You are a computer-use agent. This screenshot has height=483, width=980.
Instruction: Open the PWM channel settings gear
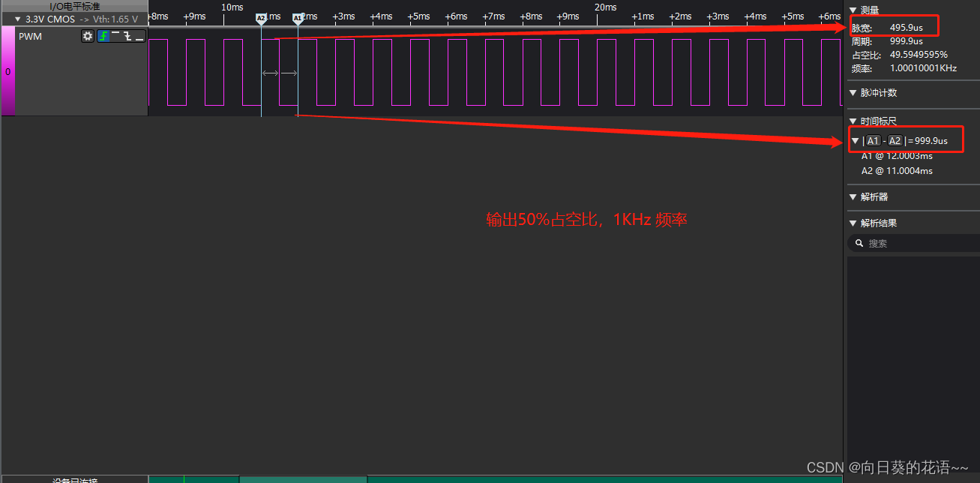[x=88, y=36]
